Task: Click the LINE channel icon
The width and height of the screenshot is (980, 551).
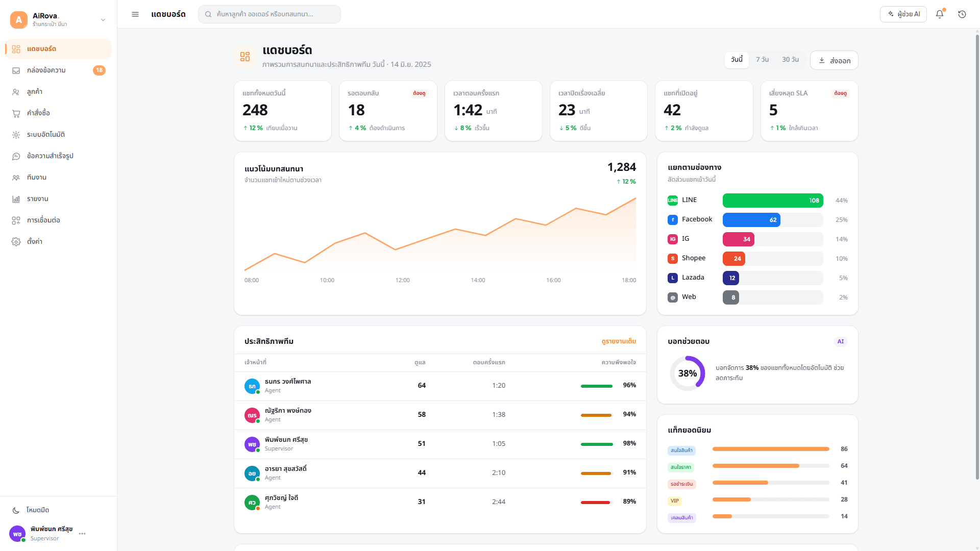Action: coord(673,201)
